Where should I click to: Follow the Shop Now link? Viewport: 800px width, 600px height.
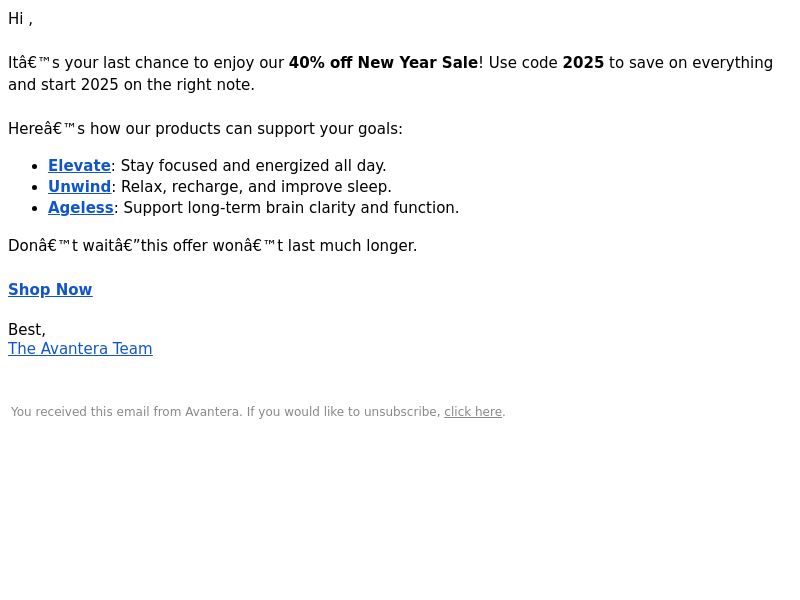[50, 290]
